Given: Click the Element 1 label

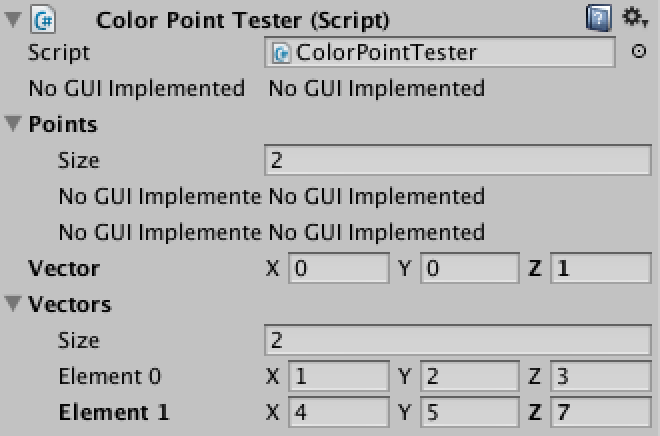Looking at the screenshot, I should click(114, 412).
